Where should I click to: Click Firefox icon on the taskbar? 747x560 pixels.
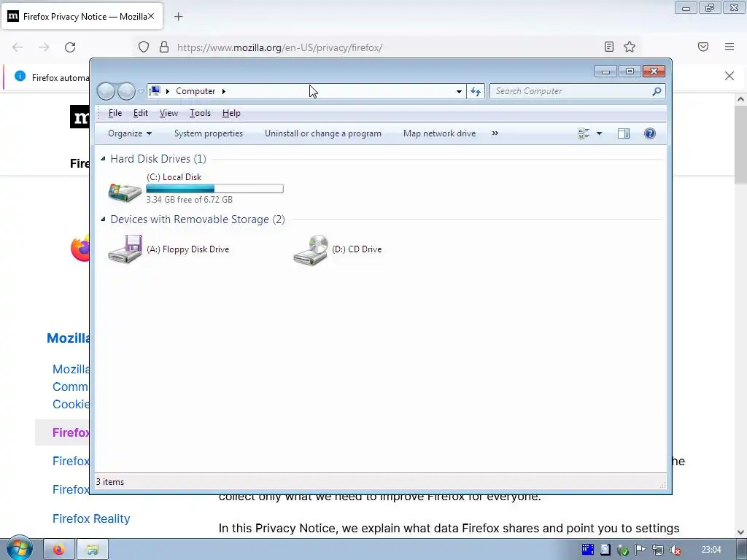[x=59, y=550]
